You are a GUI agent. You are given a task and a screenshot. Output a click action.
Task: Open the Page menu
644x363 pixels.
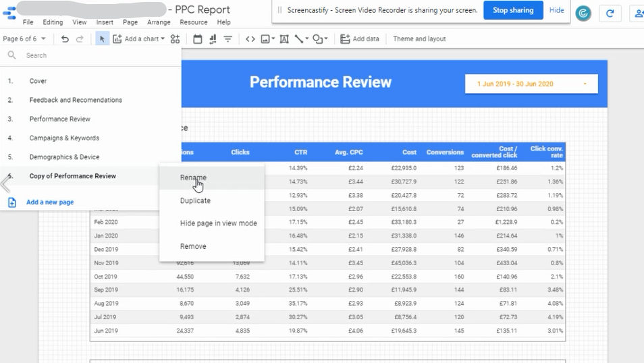(x=130, y=22)
